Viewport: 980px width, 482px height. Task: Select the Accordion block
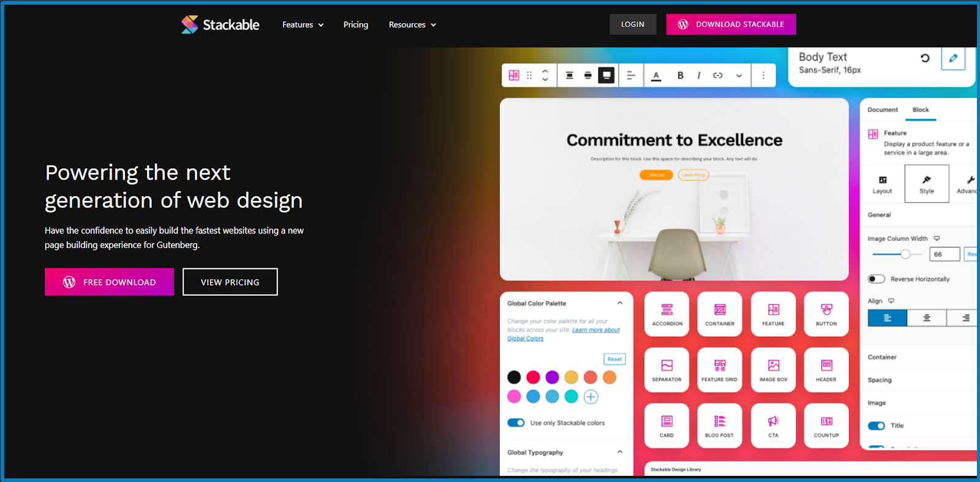tap(667, 314)
